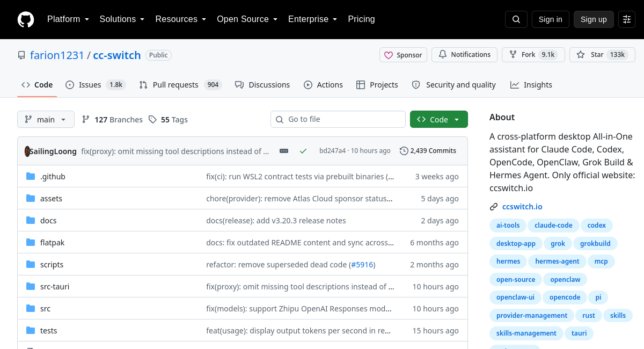Select the openclaw-ui topic tag

click(x=515, y=297)
